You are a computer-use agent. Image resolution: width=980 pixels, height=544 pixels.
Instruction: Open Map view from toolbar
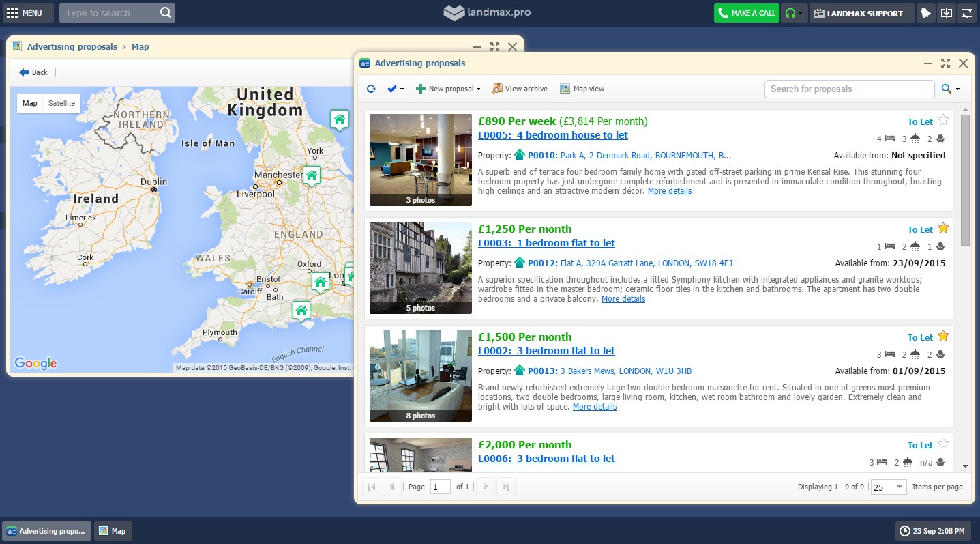click(x=582, y=89)
